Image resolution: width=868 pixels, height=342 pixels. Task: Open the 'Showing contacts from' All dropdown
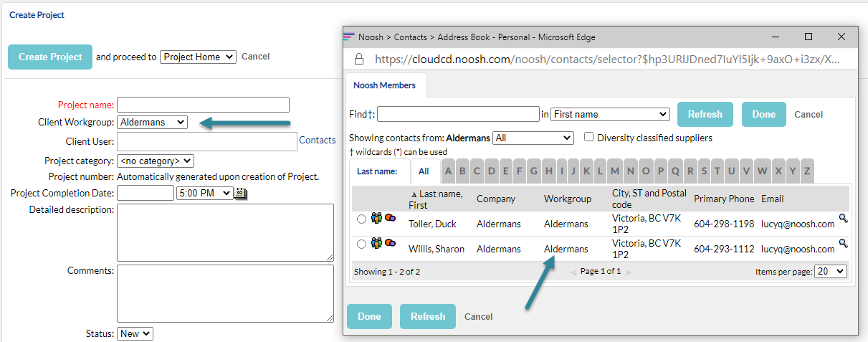coord(533,138)
